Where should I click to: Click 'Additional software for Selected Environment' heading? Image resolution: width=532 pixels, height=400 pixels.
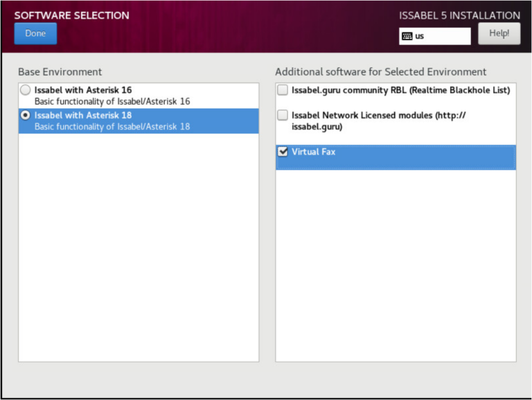[x=380, y=72]
